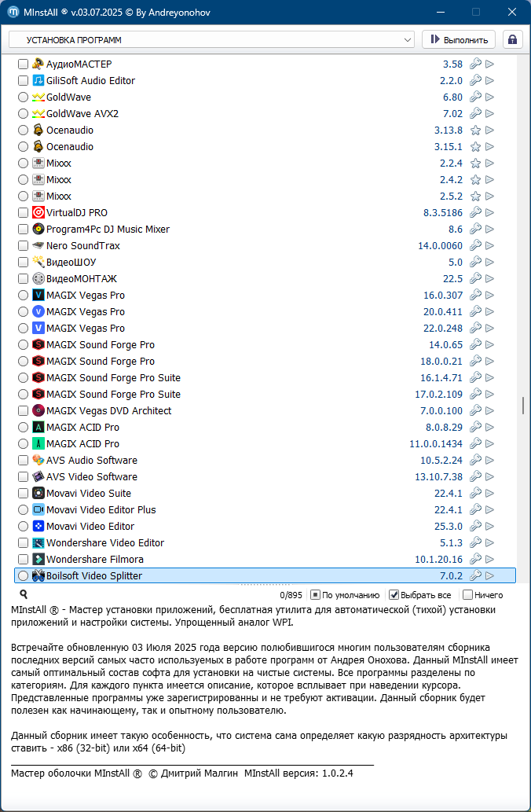Viewport: 531px width, 812px height.
Task: Tick the AVS Video Software checkbox
Action: (23, 477)
